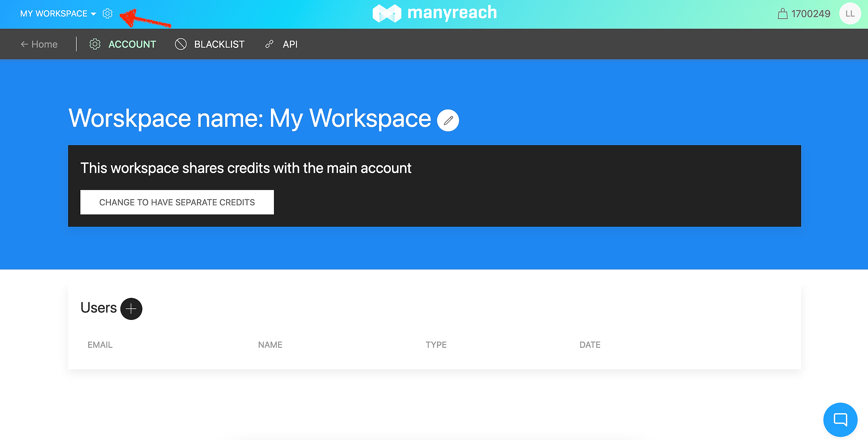Viewport: 868px width, 440px height.
Task: Open the credits bag icon
Action: pyautogui.click(x=783, y=14)
